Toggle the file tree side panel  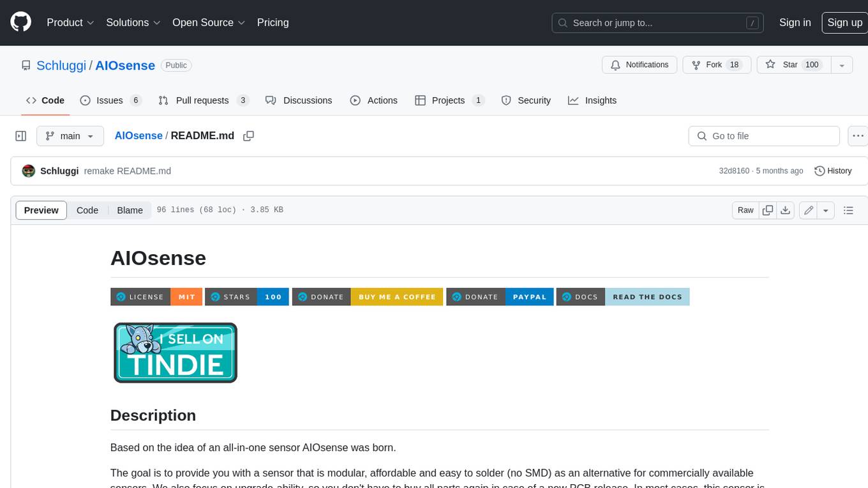click(x=21, y=136)
